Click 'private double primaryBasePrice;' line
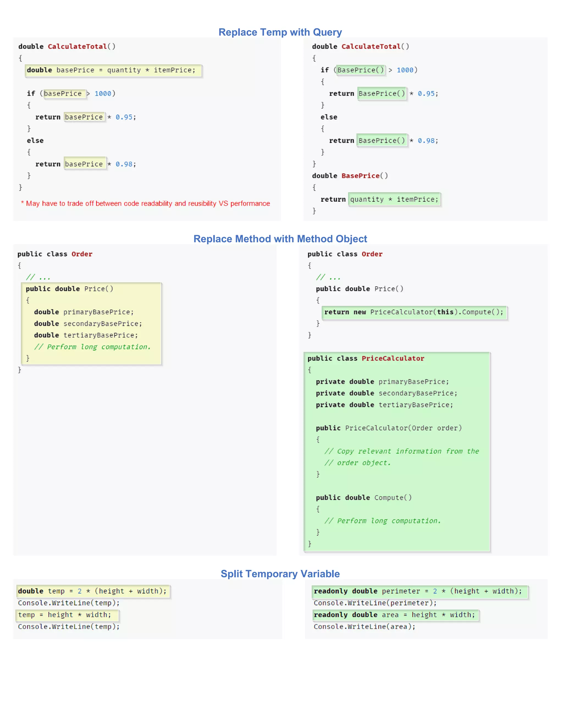Image resolution: width=563 pixels, height=728 pixels. click(x=383, y=382)
